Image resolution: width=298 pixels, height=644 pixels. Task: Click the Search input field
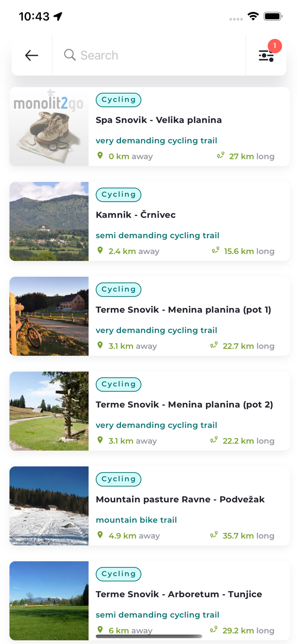click(142, 55)
